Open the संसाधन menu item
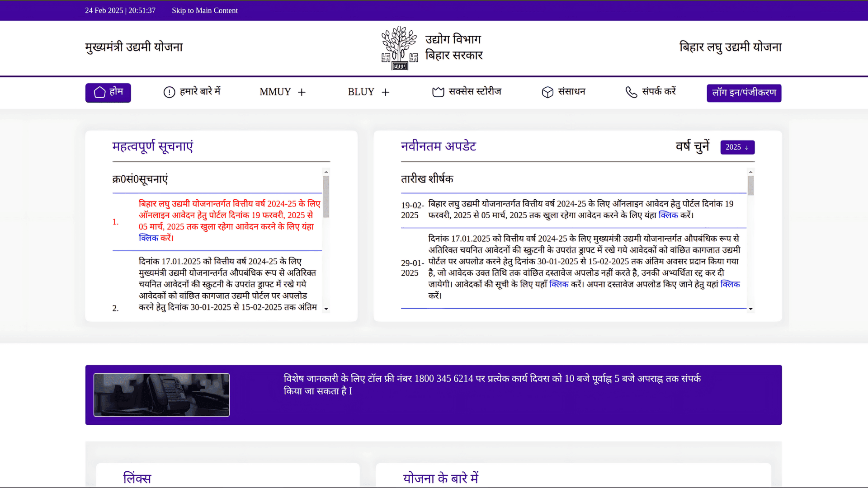The width and height of the screenshot is (868, 488). [x=571, y=92]
